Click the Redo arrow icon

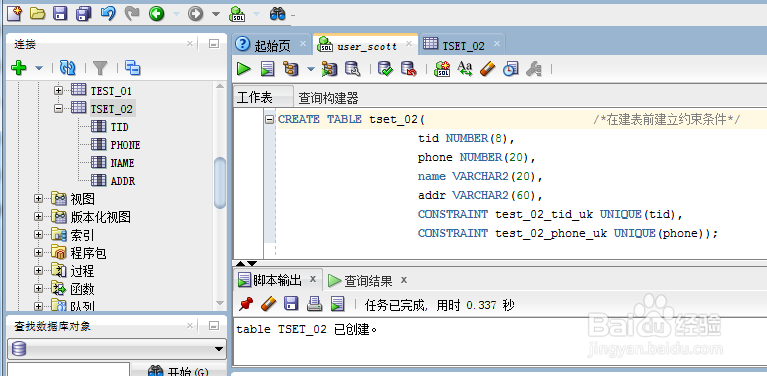click(132, 14)
